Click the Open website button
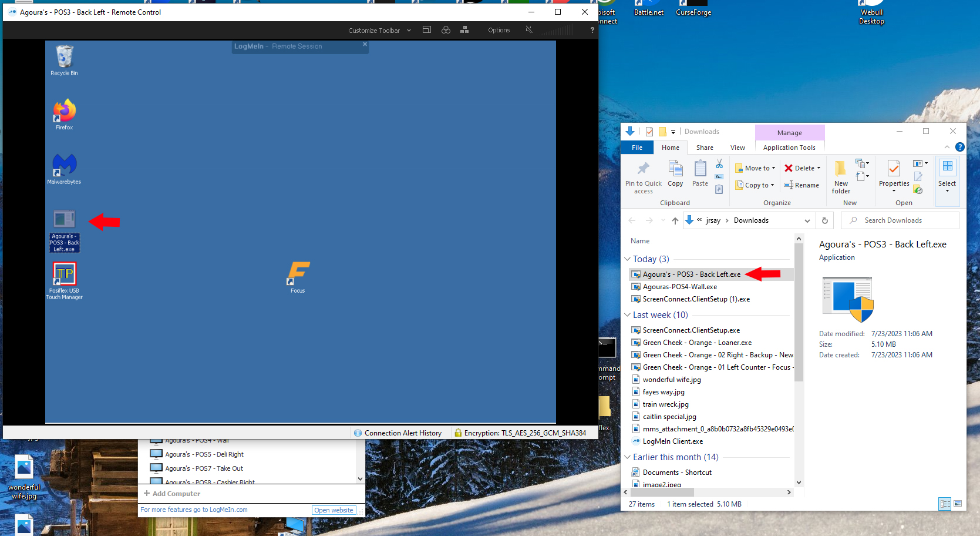Image resolution: width=980 pixels, height=536 pixels. click(x=334, y=510)
